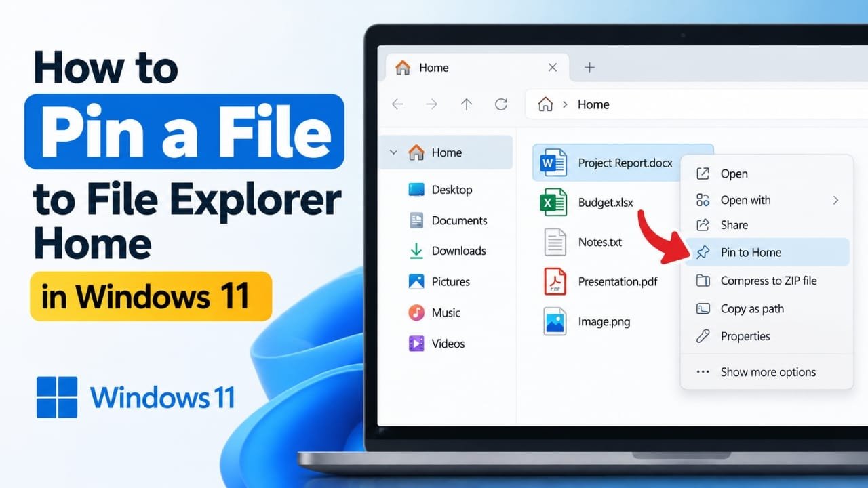The width and height of the screenshot is (868, 488).
Task: Collapse the Home tree in sidebar
Action: tap(393, 152)
